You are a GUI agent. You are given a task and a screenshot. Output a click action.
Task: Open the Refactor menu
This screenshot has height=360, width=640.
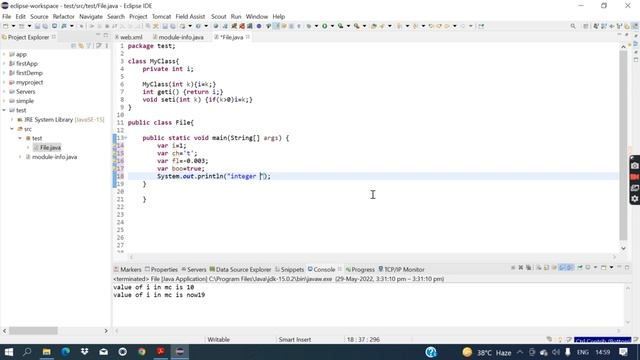tap(64, 17)
